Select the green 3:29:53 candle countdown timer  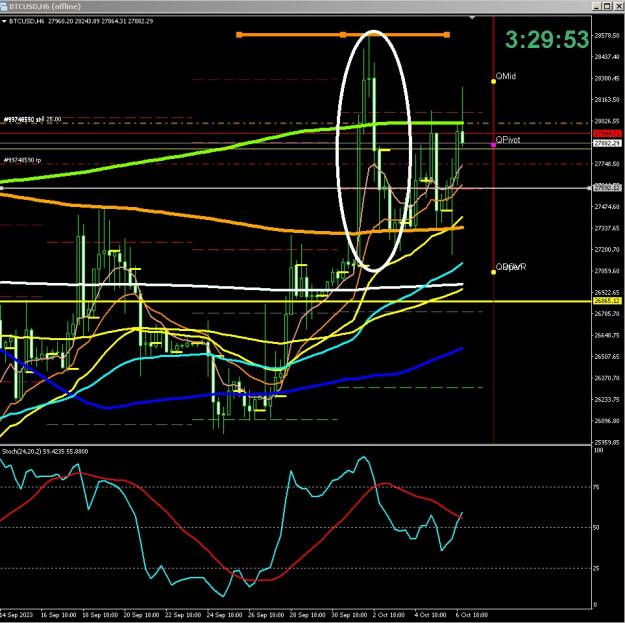click(x=547, y=40)
